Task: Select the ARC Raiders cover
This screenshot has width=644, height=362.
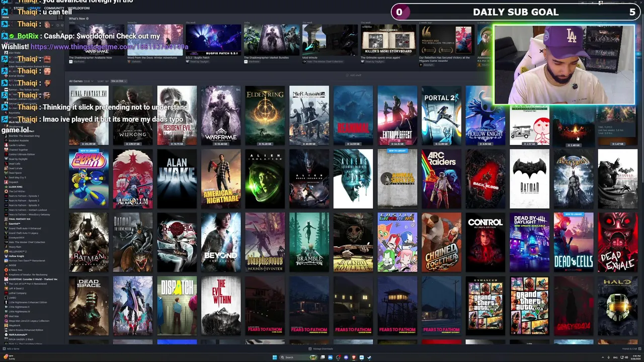Action: point(441,178)
